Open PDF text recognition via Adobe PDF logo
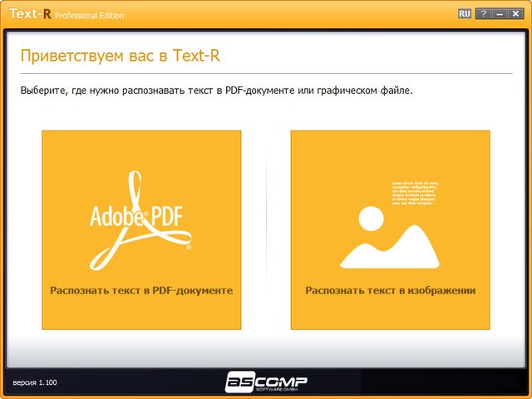 click(x=140, y=220)
